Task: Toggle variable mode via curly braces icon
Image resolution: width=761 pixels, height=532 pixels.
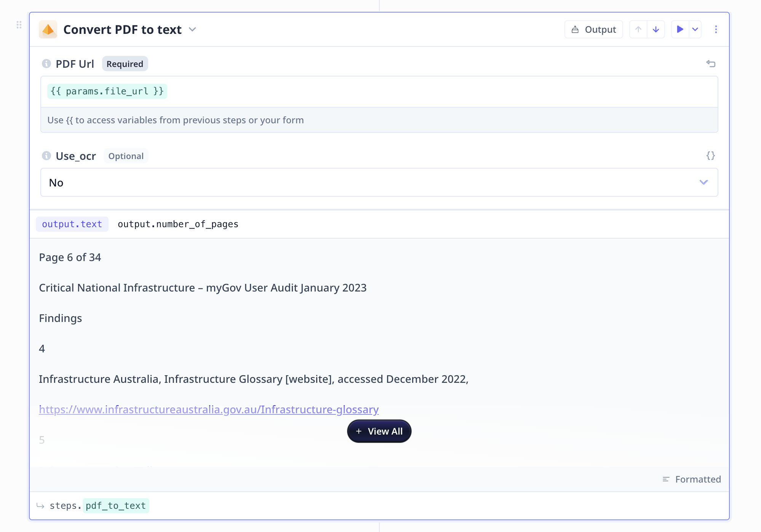Action: pos(711,156)
